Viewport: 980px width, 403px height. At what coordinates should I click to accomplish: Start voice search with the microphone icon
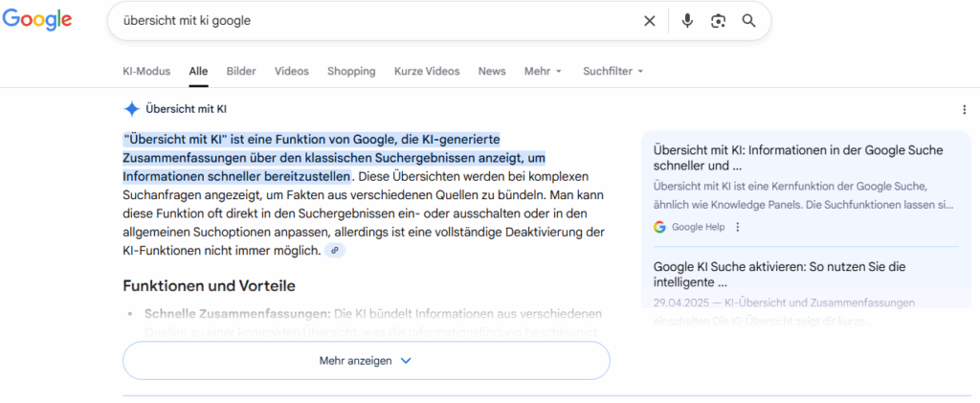pos(687,21)
